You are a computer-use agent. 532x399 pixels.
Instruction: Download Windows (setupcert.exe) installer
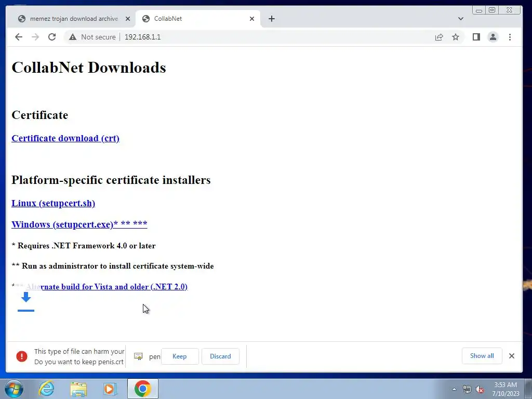coord(79,224)
